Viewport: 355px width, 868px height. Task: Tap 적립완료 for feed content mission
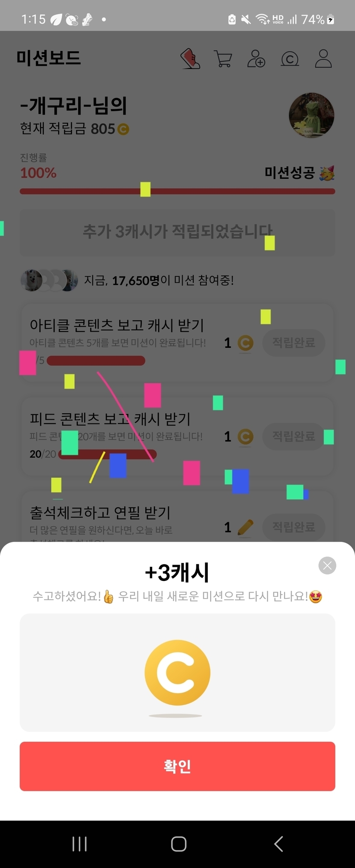tap(294, 436)
